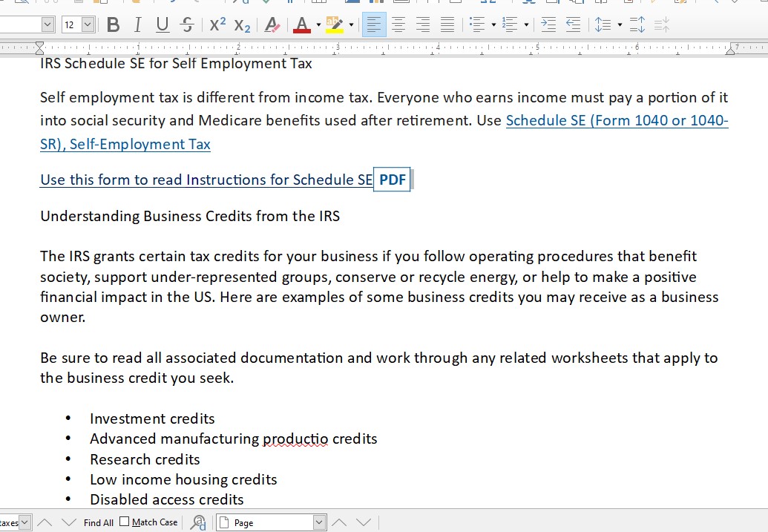
Task: Click paragraph starting 'Self employment tax is different'
Action: 384,120
